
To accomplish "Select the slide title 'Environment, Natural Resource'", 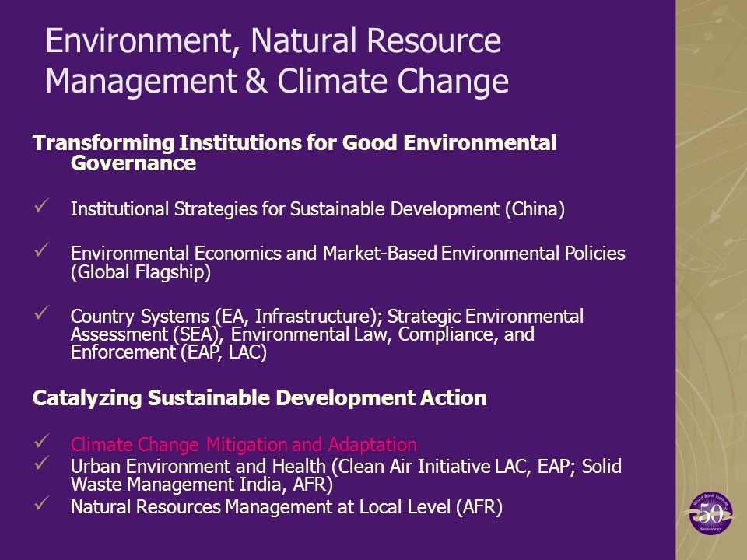I will click(x=273, y=41).
